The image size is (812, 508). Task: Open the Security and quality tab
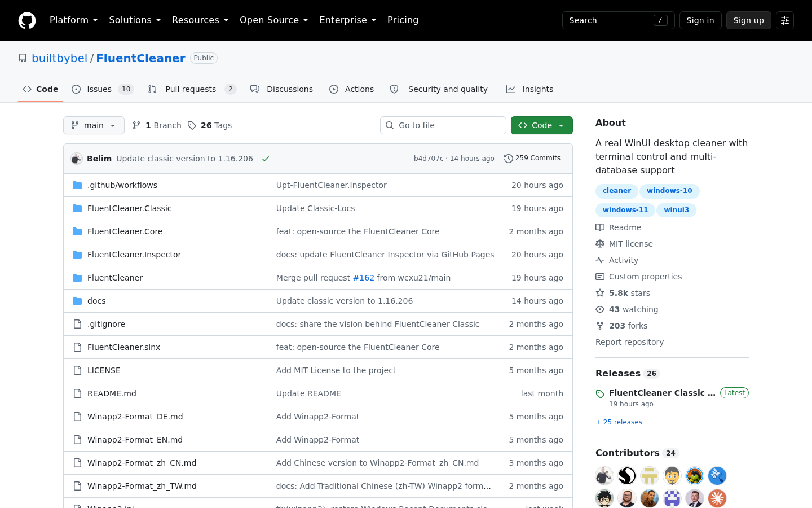click(x=439, y=89)
